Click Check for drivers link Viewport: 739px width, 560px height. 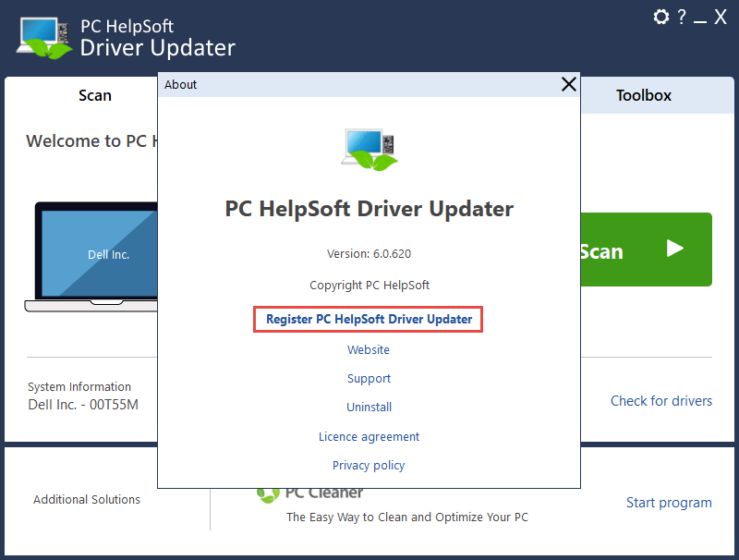coord(661,401)
